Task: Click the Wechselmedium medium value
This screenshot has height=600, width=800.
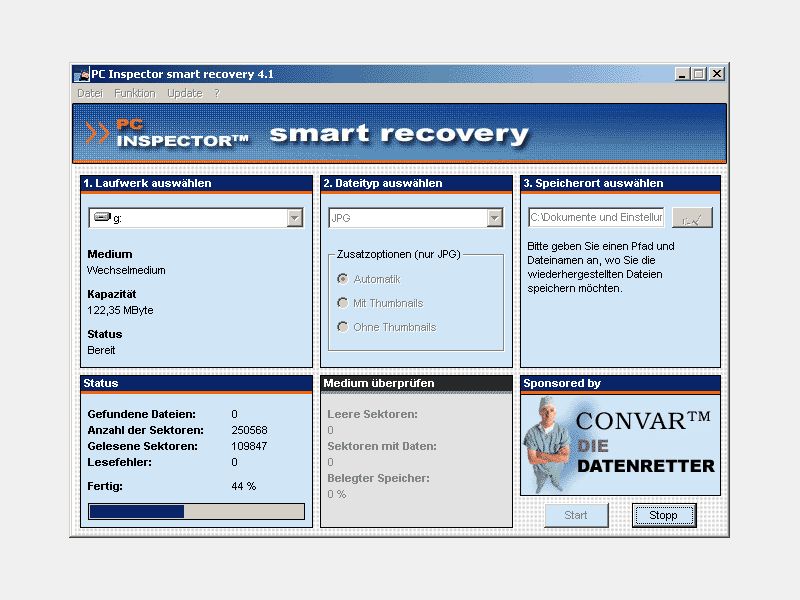Action: pos(126,270)
